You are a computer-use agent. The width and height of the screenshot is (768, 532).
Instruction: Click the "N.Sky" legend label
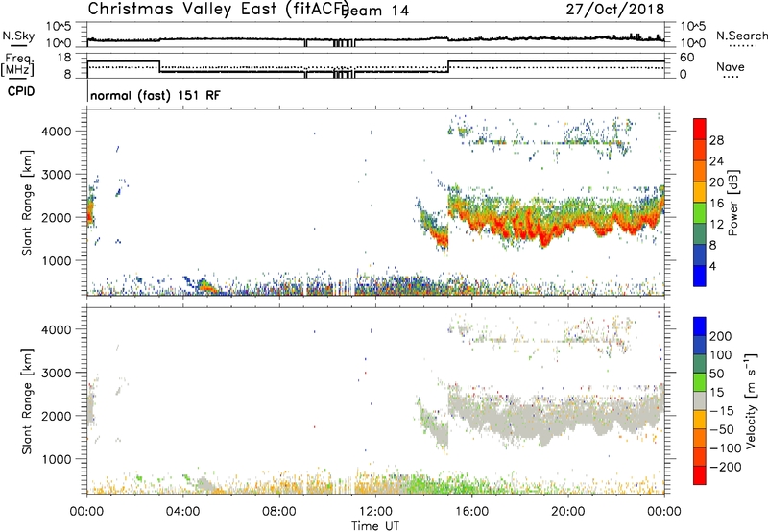coord(18,36)
